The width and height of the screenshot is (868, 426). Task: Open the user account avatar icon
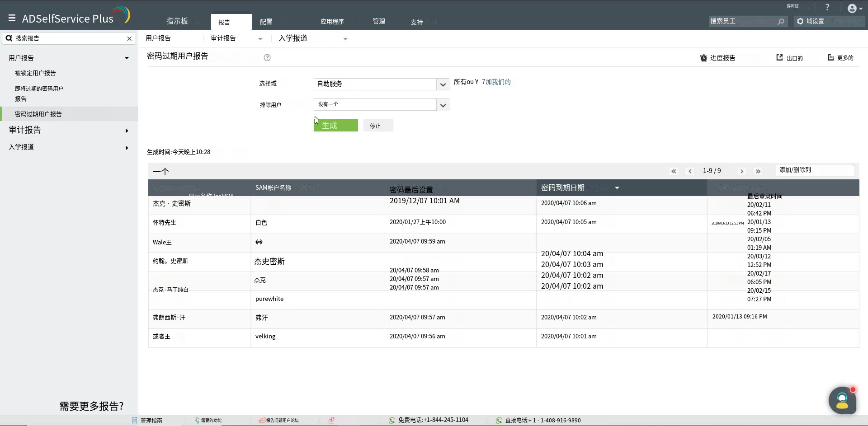[x=852, y=9]
